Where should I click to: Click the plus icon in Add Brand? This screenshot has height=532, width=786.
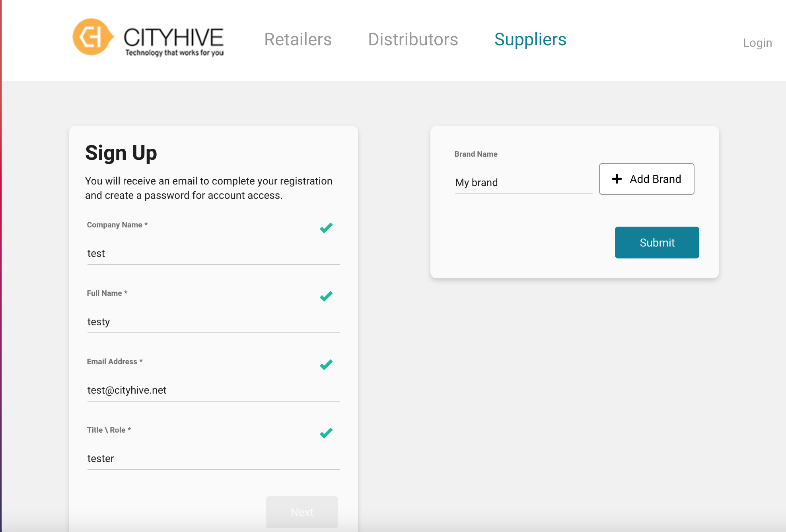[617, 179]
